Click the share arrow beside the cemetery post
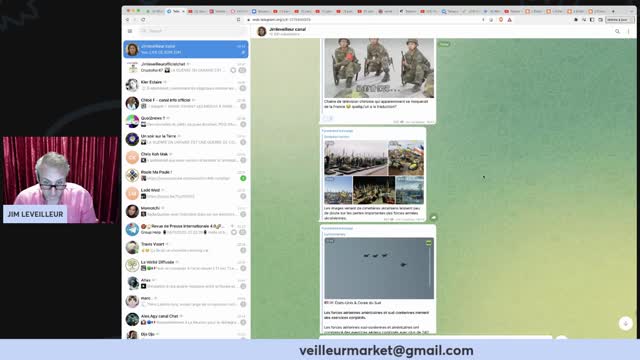Viewport: 640px width, 360px height. point(433,217)
